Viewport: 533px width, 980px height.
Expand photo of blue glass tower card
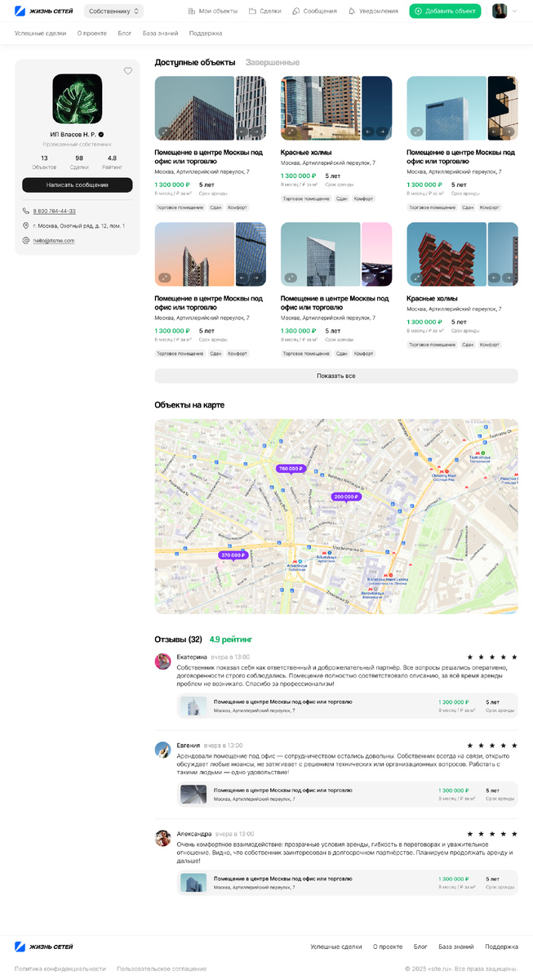click(416, 131)
